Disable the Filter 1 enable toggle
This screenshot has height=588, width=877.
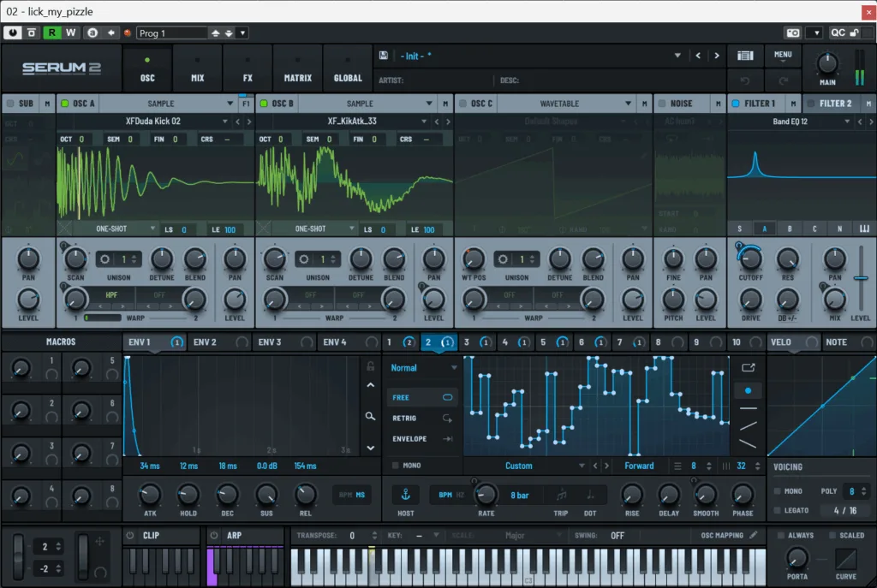click(735, 104)
